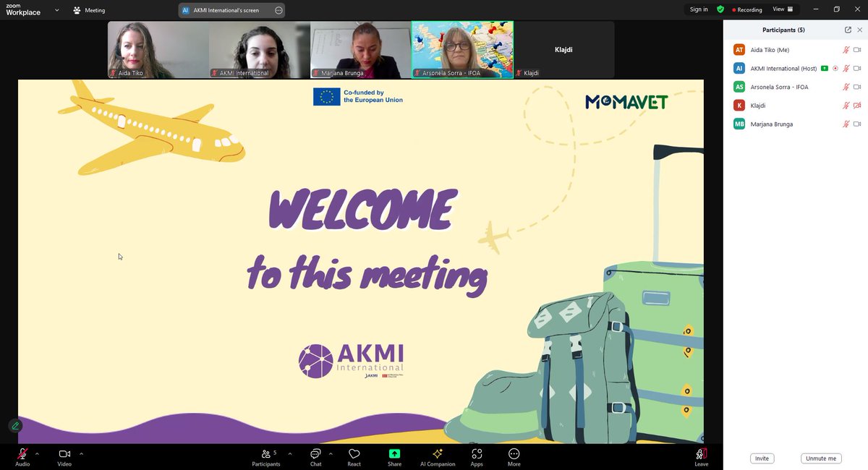Select Aida Tiko (Me) in the participants list

[796, 49]
